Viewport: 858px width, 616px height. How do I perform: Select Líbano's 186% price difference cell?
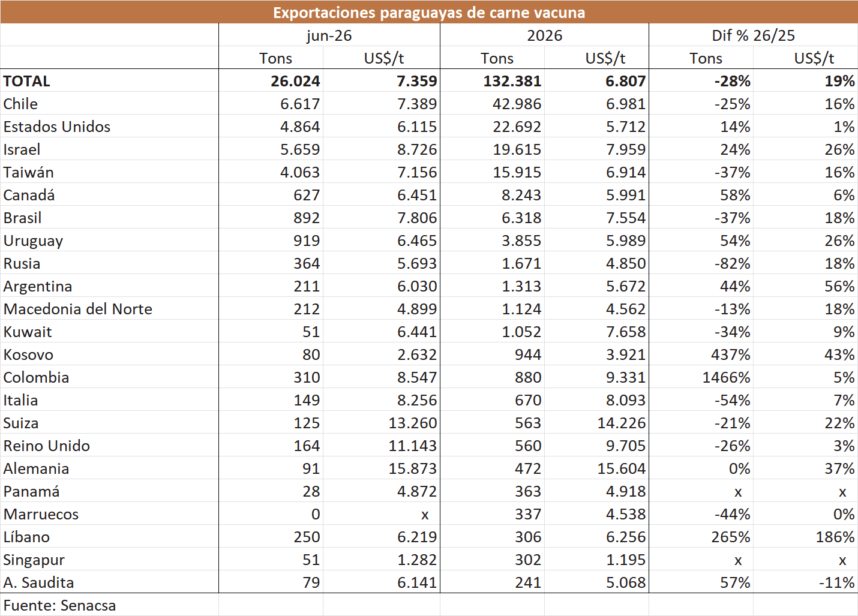click(835, 537)
